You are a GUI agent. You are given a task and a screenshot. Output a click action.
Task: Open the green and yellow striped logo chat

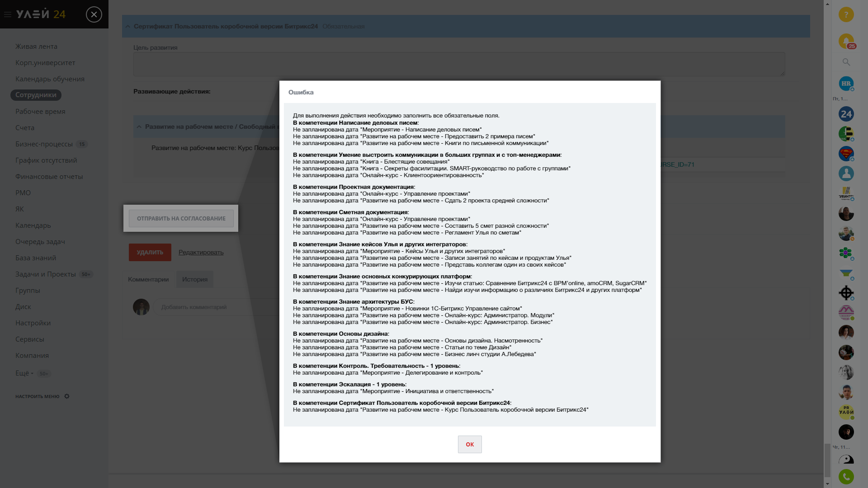(846, 134)
